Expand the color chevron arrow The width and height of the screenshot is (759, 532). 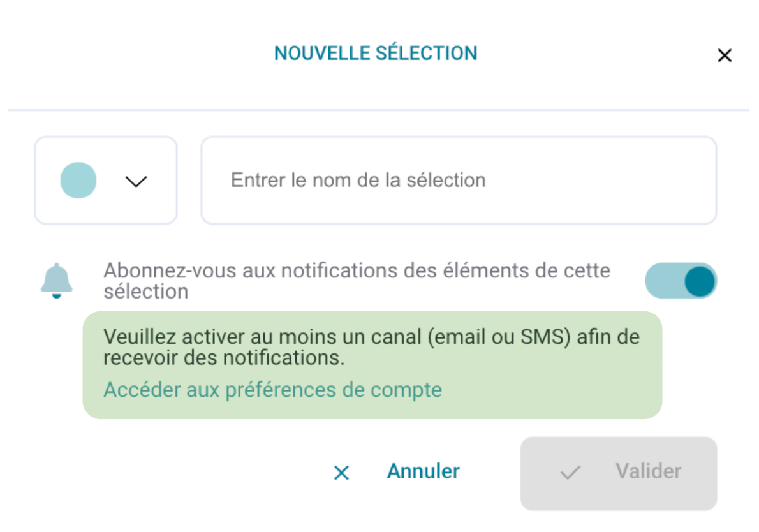pos(136,182)
